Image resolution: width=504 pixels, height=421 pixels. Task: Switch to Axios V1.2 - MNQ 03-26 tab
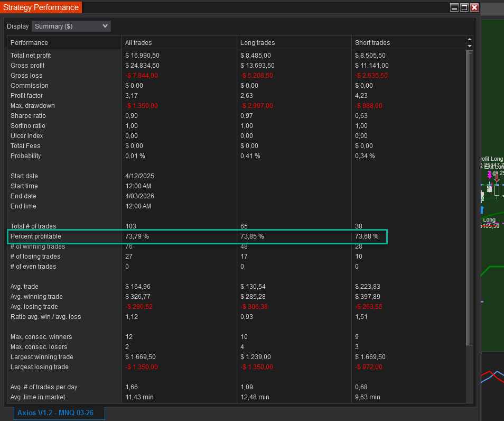pyautogui.click(x=59, y=413)
